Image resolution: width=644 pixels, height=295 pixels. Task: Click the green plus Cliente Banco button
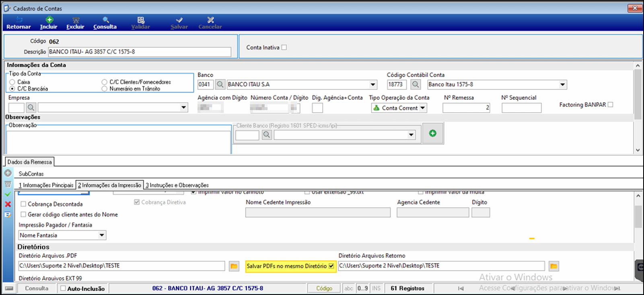[x=432, y=133]
